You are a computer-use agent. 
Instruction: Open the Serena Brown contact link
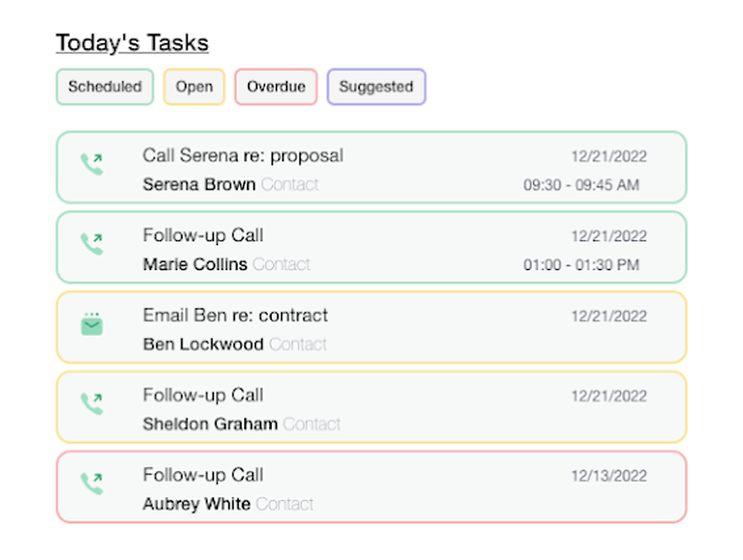199,184
